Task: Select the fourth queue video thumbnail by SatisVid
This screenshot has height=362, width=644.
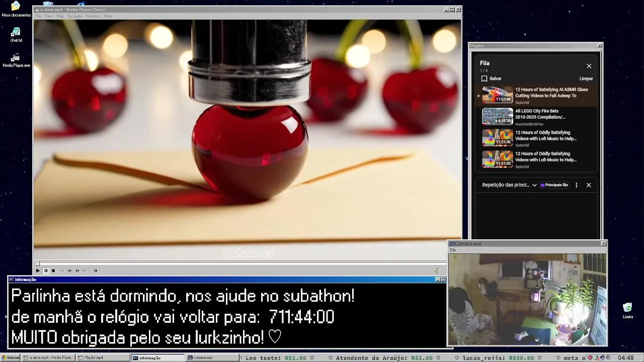Action: tap(498, 159)
